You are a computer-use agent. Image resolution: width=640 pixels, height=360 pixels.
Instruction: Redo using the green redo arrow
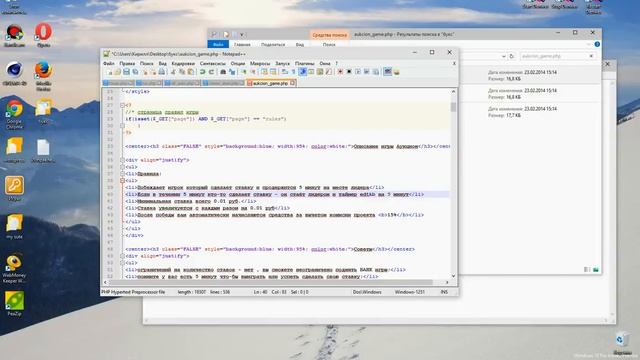point(211,72)
